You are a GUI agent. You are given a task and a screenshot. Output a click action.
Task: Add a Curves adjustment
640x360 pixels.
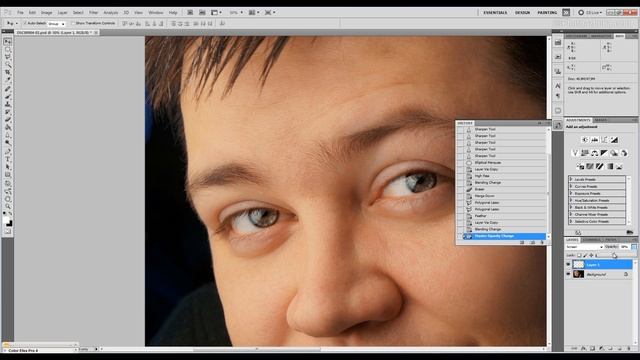604,140
